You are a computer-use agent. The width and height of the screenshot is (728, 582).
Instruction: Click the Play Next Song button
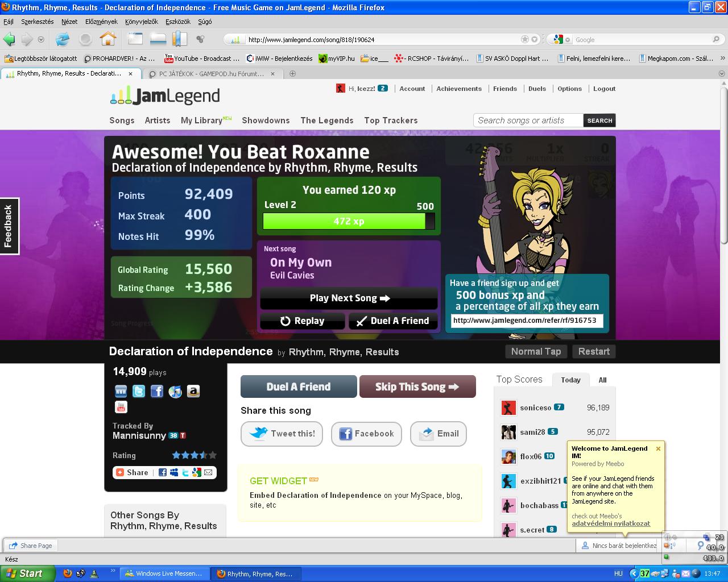coord(349,298)
